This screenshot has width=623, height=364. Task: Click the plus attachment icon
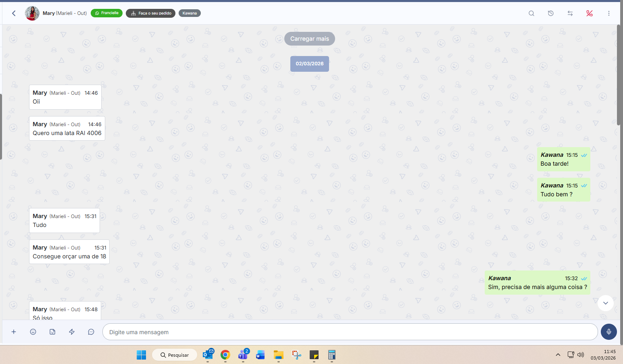pyautogui.click(x=14, y=332)
